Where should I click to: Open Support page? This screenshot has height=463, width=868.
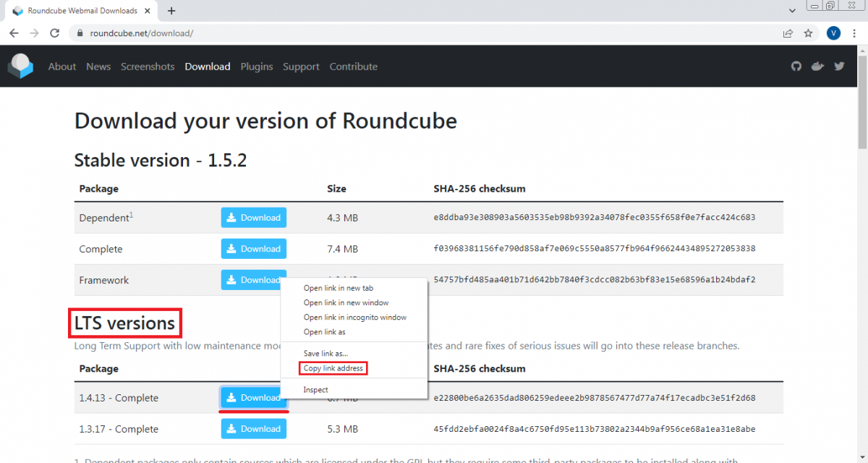[x=301, y=67]
